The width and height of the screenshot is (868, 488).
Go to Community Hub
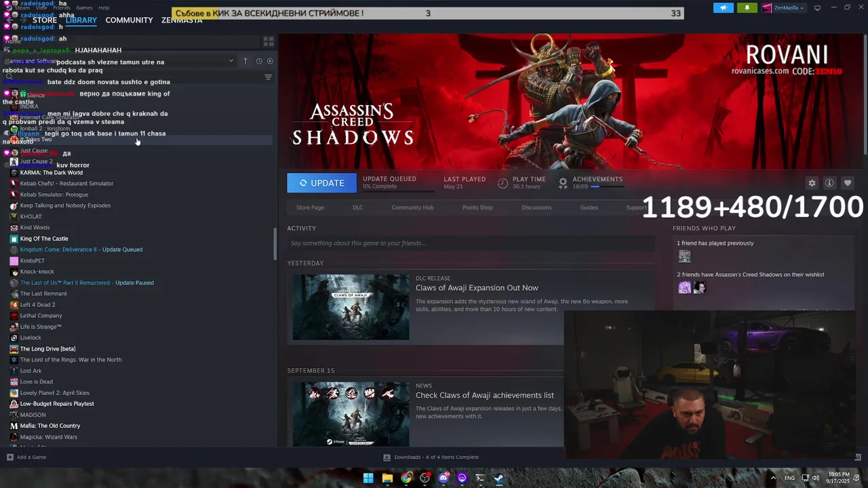[412, 207]
